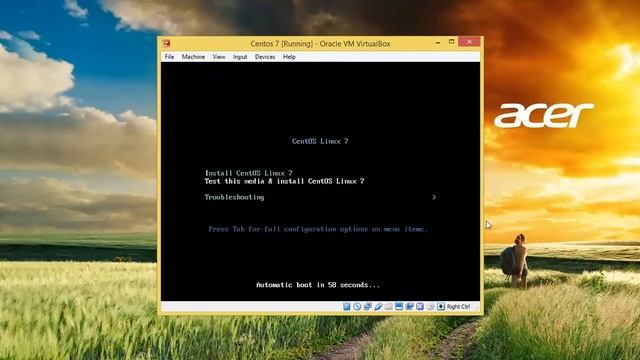640x360 pixels.
Task: Click the window title "Centos 7 [Running]"
Action: coord(282,44)
